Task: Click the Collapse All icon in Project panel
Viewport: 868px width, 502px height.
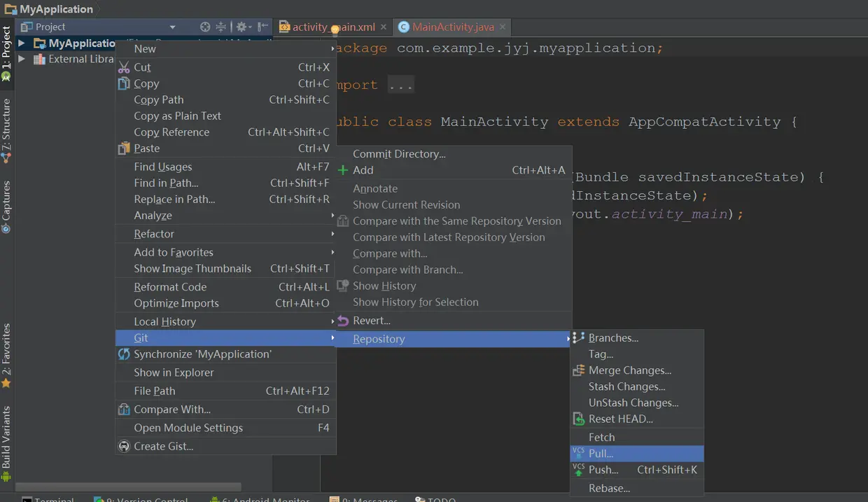Action: click(221, 27)
